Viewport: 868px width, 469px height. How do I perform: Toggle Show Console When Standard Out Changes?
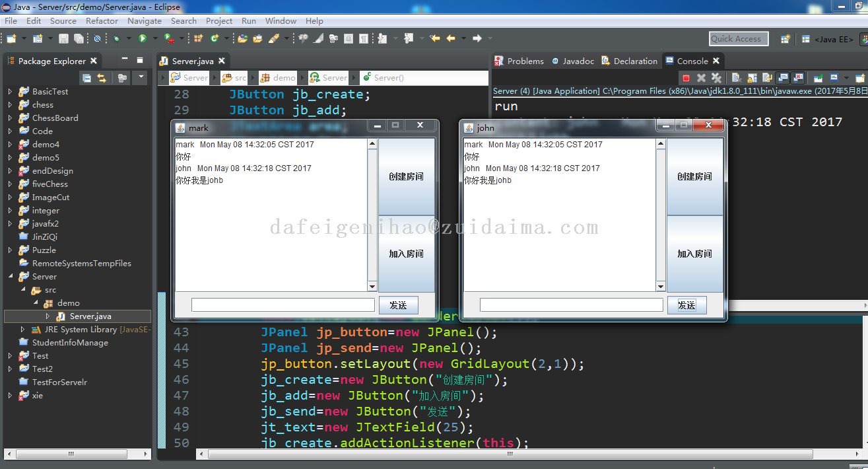point(783,78)
